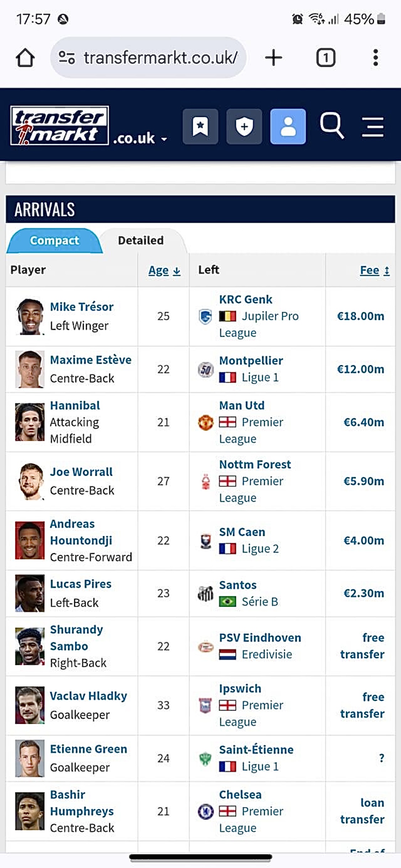Open the watchlist bookmark icon
The height and width of the screenshot is (868, 401).
(200, 126)
